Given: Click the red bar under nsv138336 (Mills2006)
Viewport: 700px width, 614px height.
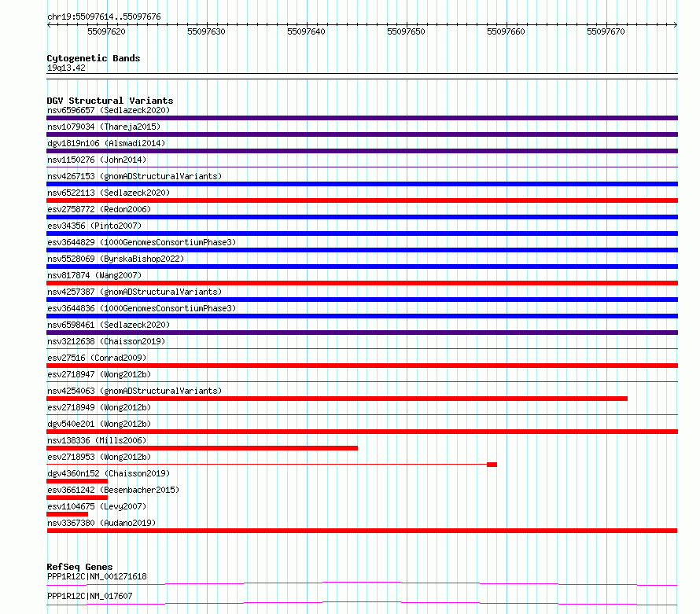Looking at the screenshot, I should click(202, 448).
